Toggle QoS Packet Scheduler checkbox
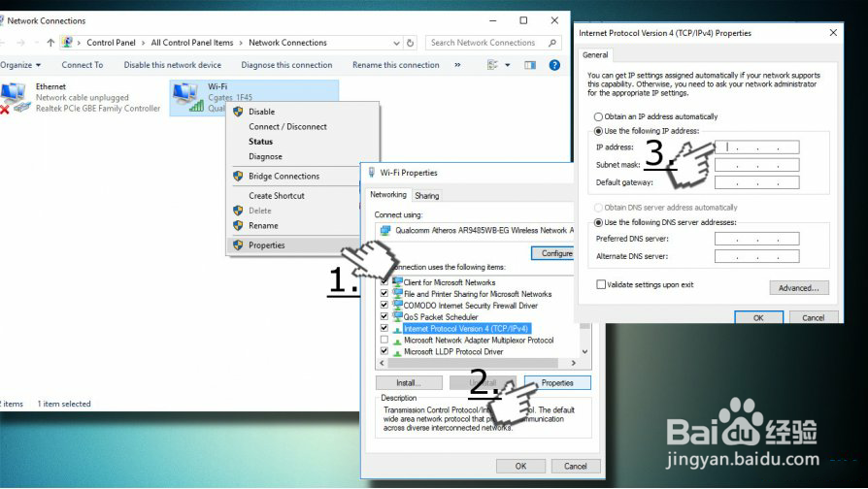 pyautogui.click(x=384, y=316)
